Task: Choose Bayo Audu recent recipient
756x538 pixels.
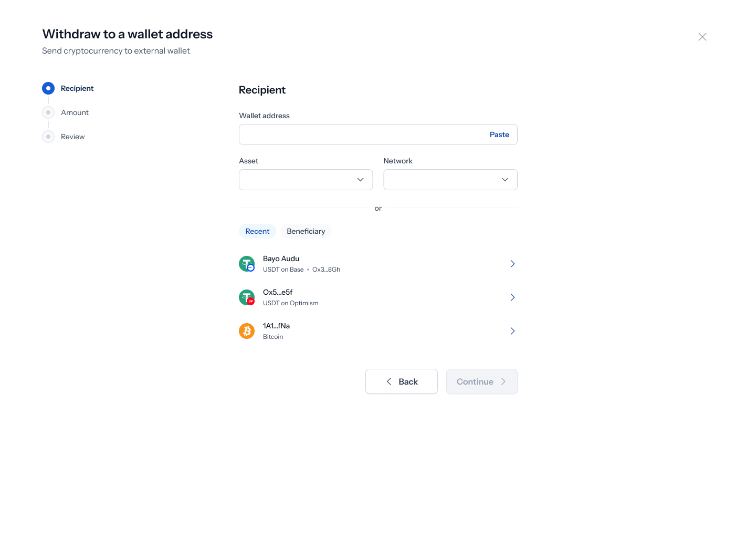Action: (378, 264)
